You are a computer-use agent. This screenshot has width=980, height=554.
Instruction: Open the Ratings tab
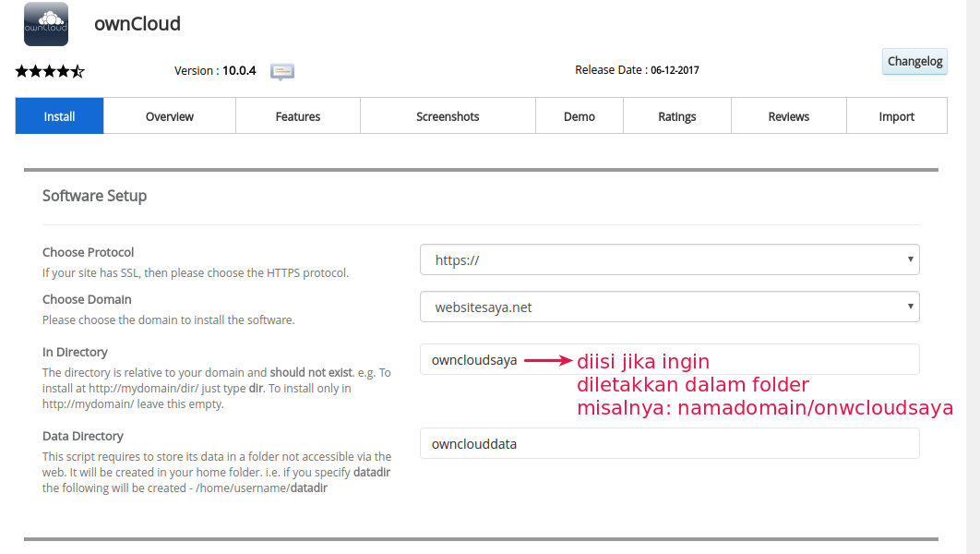[x=676, y=116]
